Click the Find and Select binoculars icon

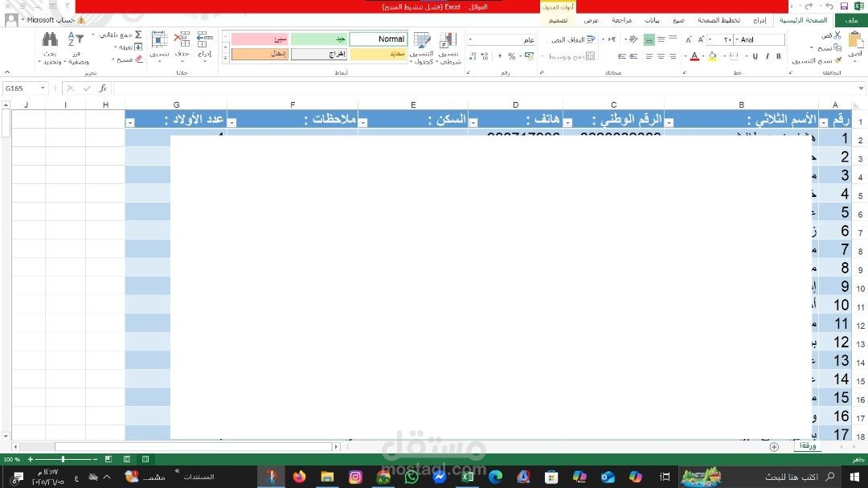[x=50, y=39]
